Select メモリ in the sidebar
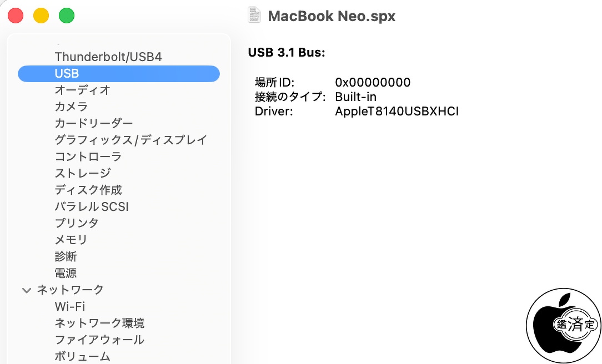The image size is (602, 364). point(71,240)
